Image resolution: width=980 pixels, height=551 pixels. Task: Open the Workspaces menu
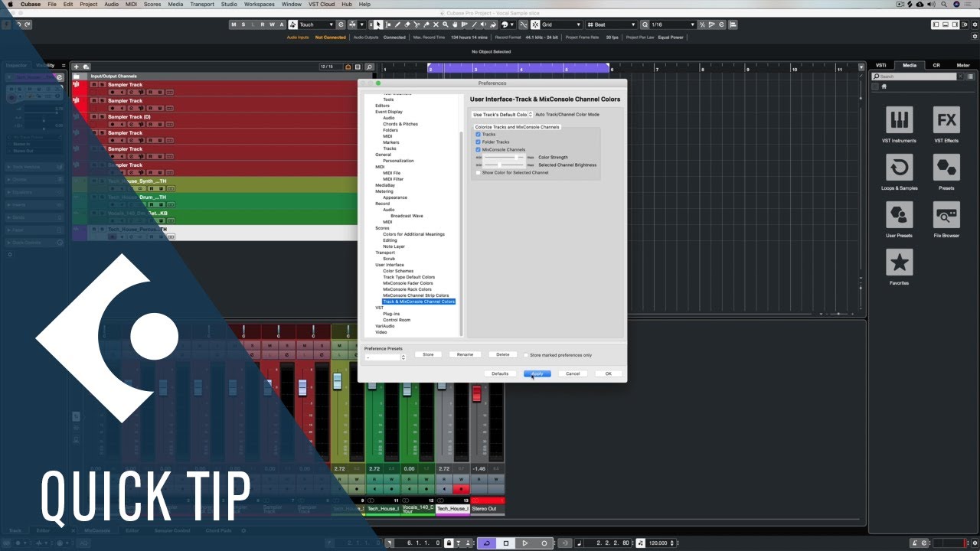pos(260,4)
